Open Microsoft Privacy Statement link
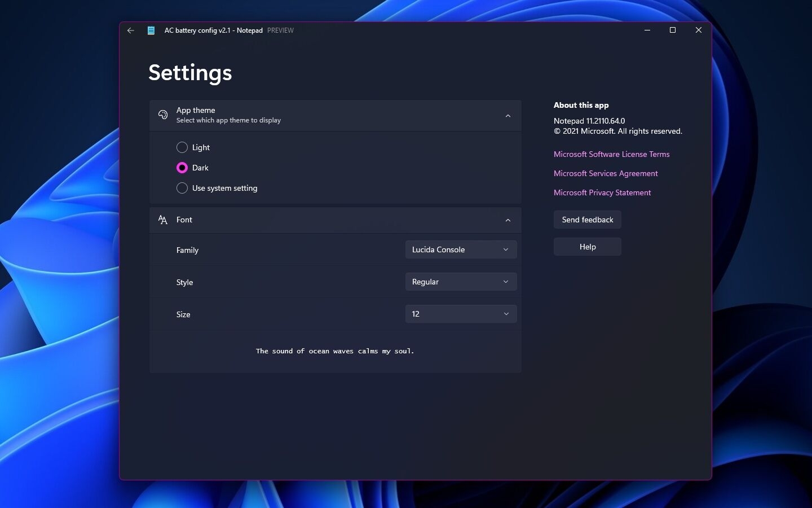The width and height of the screenshot is (812, 508). click(x=602, y=192)
